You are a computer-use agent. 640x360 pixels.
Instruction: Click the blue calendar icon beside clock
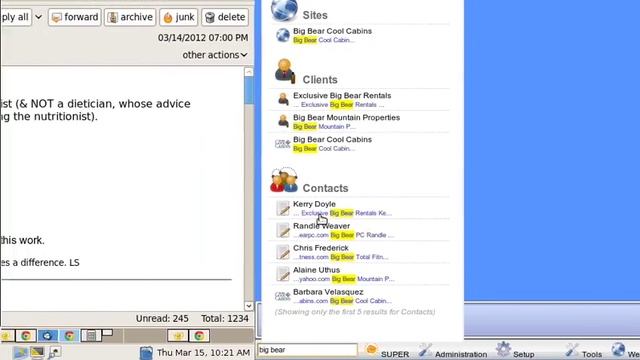tap(146, 353)
